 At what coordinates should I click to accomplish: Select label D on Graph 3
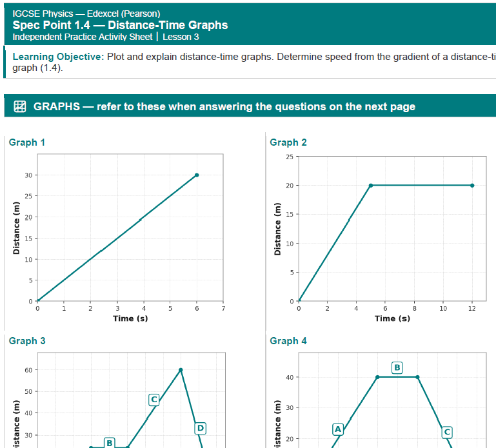point(201,429)
